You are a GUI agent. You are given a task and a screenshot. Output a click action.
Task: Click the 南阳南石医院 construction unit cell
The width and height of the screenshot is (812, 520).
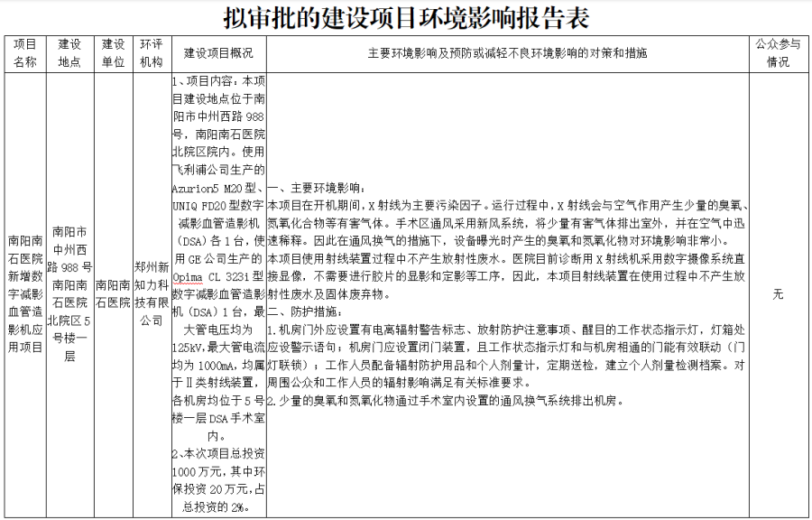pyautogui.click(x=114, y=294)
